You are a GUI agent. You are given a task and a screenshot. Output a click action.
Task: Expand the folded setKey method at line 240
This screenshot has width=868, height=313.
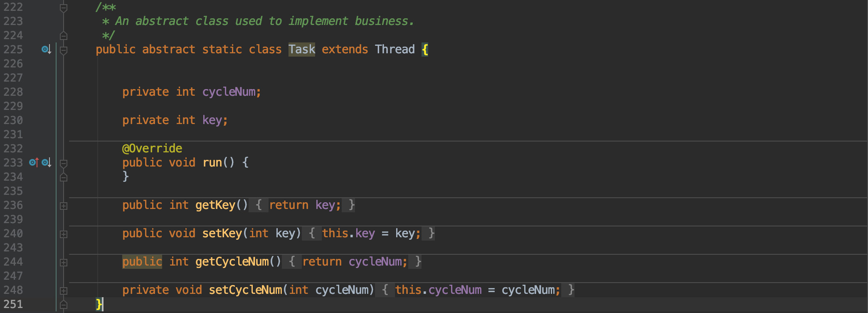pyautogui.click(x=64, y=234)
